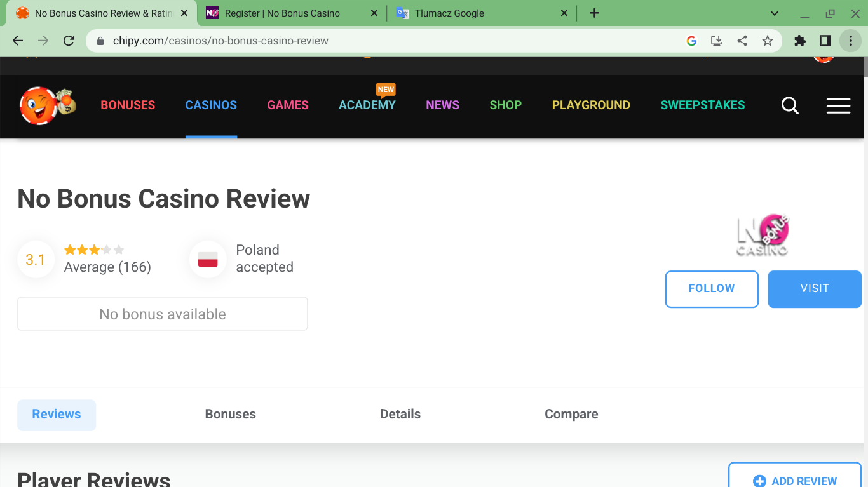
Task: Open the browser extensions puzzle icon
Action: 800,41
